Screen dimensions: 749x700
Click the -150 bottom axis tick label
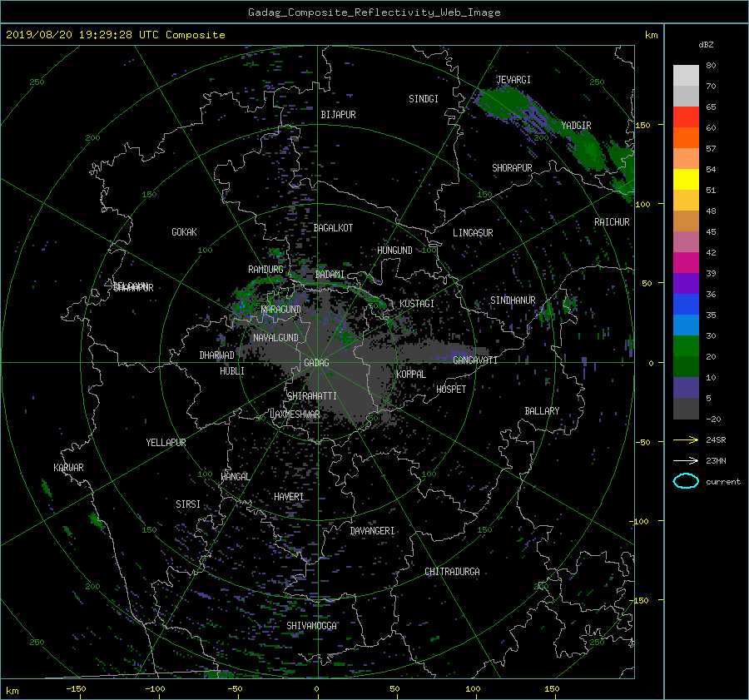[76, 689]
